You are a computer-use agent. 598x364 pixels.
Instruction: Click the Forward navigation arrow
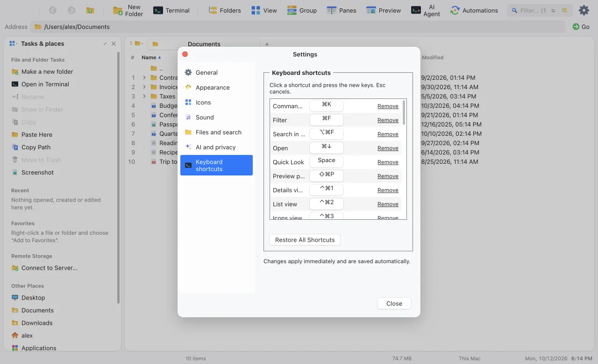coord(71,10)
